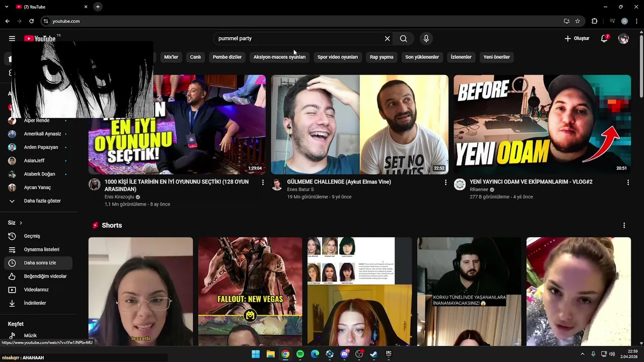644x362 pixels.
Task: Open the YENİ ODAM video thumbnail
Action: pyautogui.click(x=542, y=125)
